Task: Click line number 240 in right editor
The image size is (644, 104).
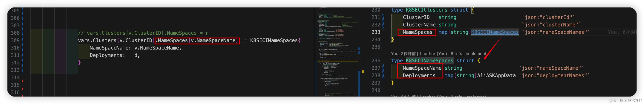Action: click(376, 90)
